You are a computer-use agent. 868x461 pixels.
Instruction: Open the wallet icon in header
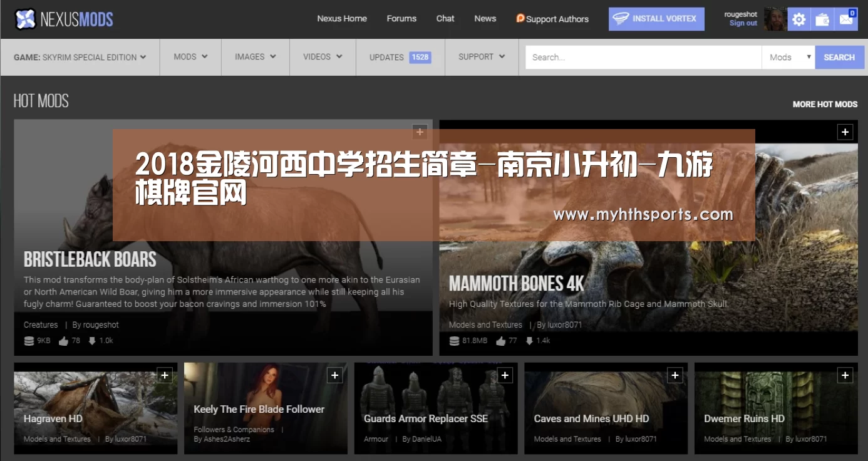822,19
